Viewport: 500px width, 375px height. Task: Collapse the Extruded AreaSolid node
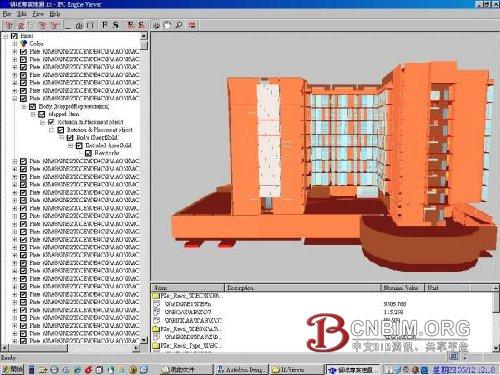70,146
